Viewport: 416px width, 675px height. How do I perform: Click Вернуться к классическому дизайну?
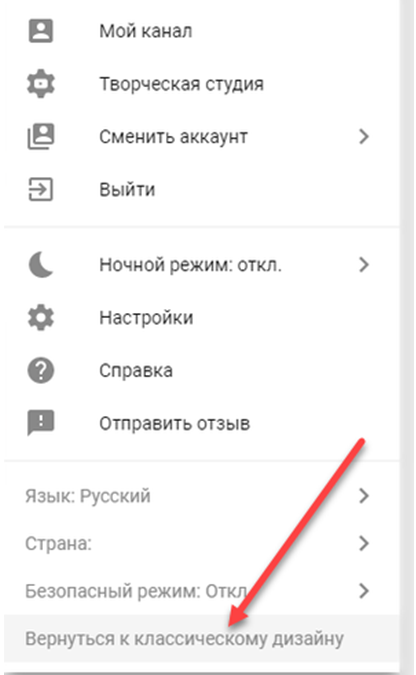(184, 639)
